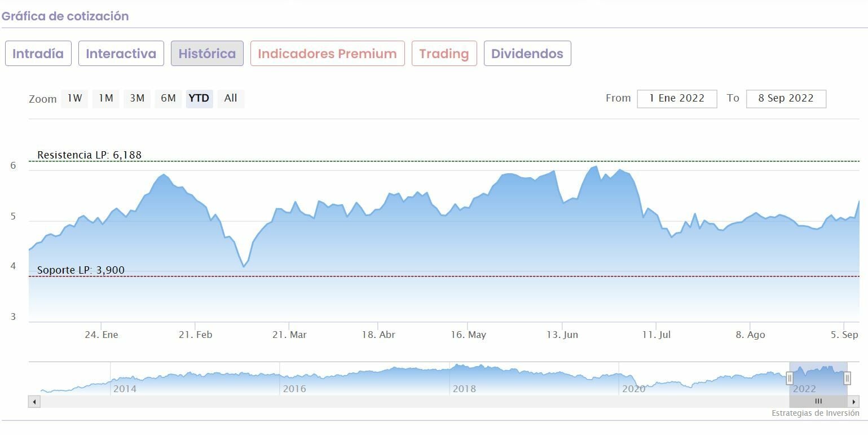This screenshot has width=868, height=435.
Task: Select the YTD zoom option
Action: (199, 98)
